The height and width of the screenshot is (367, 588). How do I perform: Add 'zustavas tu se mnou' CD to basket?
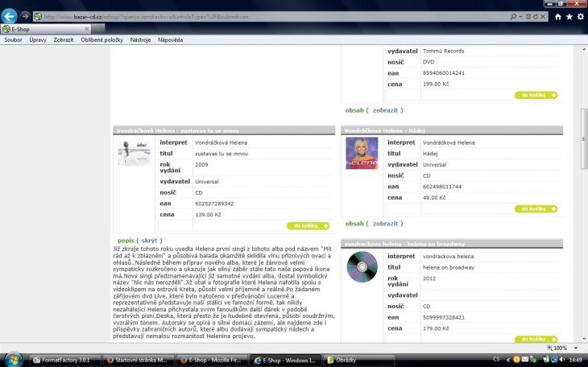[308, 225]
